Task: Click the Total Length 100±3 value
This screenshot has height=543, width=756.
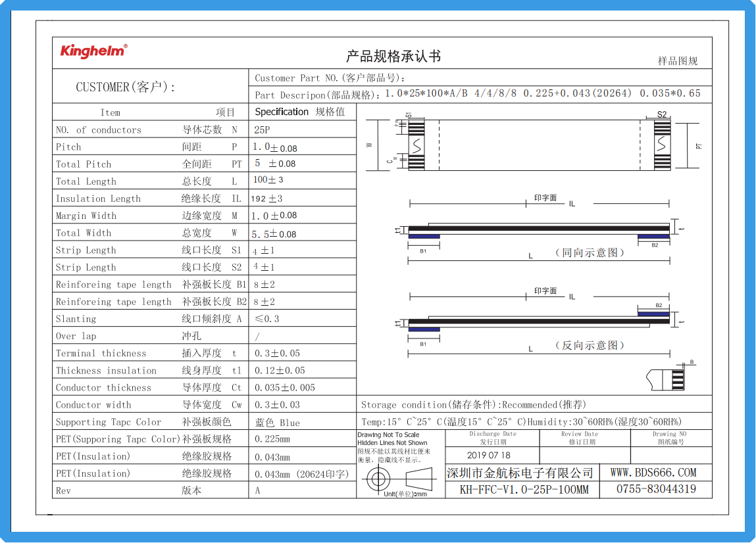Action: [x=268, y=179]
